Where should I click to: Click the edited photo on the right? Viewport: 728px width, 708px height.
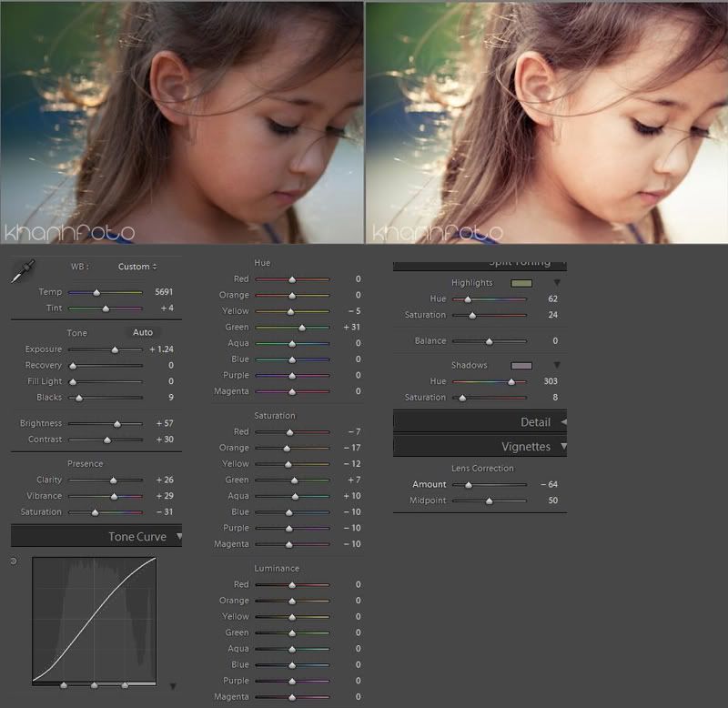[x=546, y=121]
